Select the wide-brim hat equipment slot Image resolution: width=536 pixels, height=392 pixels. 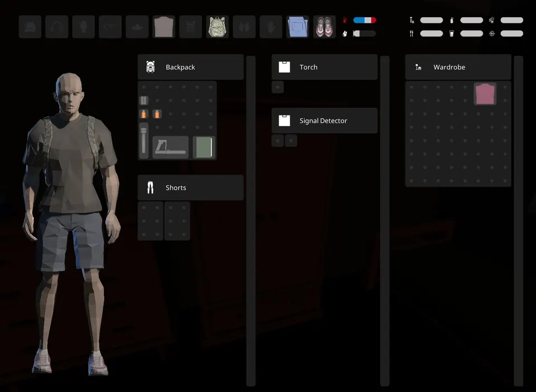137,27
